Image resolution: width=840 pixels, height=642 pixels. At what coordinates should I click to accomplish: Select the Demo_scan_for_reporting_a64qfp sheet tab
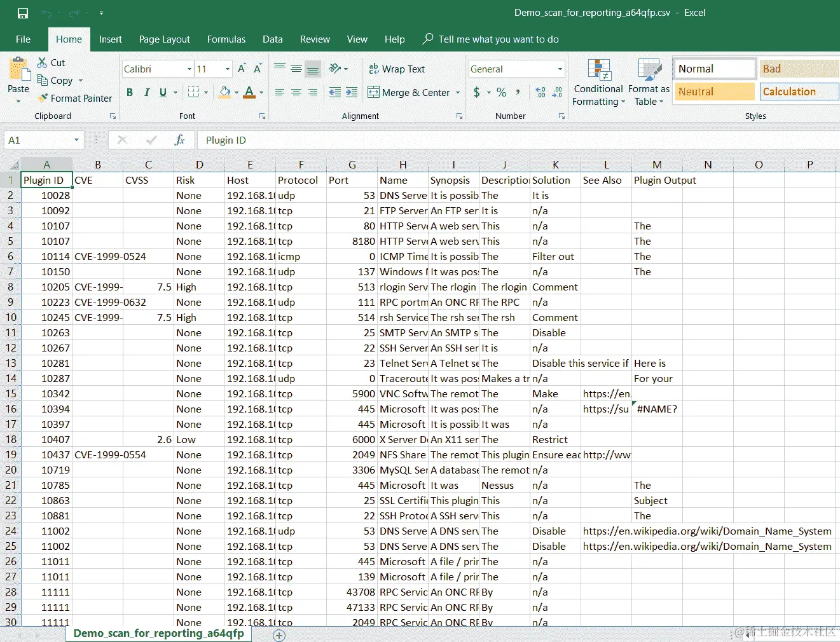[x=159, y=633]
